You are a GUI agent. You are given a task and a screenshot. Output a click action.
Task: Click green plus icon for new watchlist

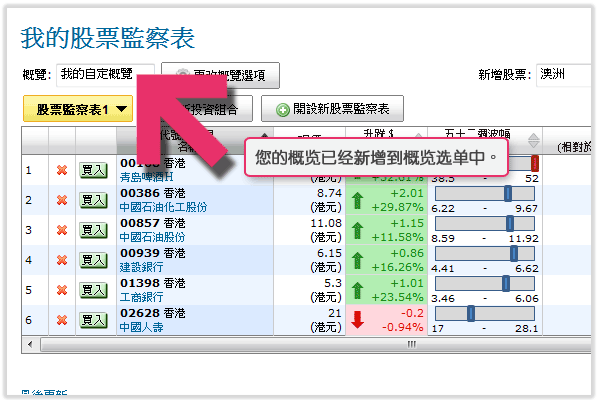(x=283, y=110)
